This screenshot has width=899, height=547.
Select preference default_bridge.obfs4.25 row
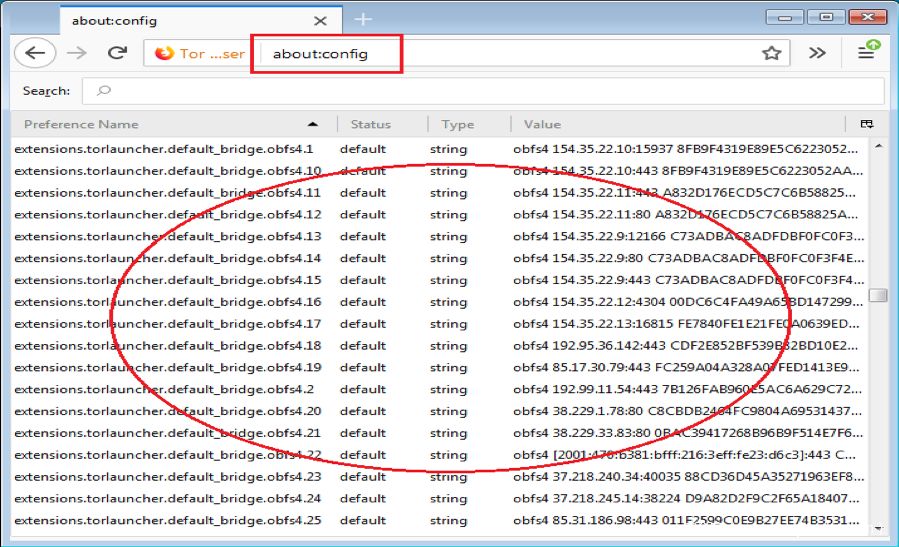pos(439,520)
